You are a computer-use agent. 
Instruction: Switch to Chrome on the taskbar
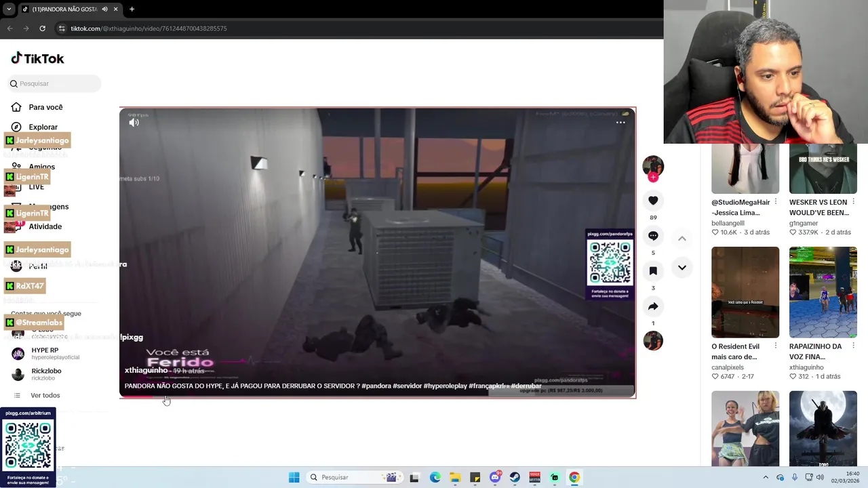click(x=574, y=477)
